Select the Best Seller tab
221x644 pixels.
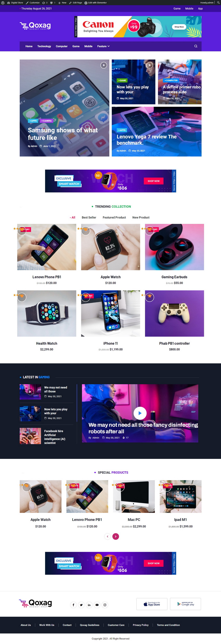coord(89,217)
